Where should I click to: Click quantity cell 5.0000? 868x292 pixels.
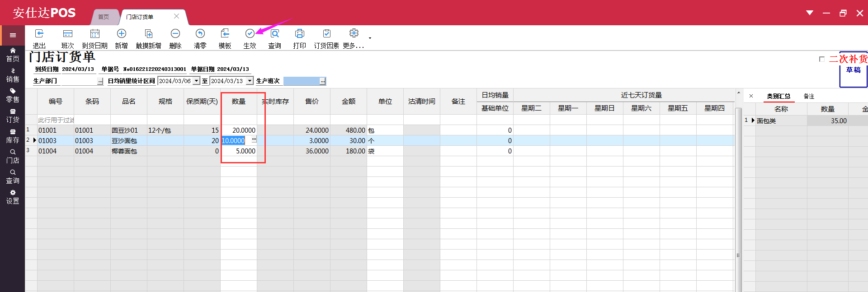[239, 151]
